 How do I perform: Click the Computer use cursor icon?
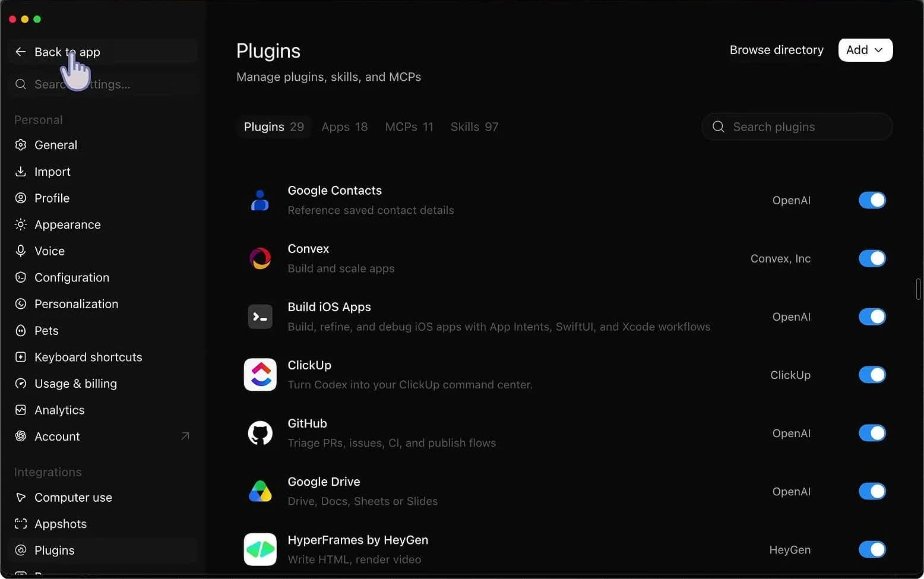(21, 497)
